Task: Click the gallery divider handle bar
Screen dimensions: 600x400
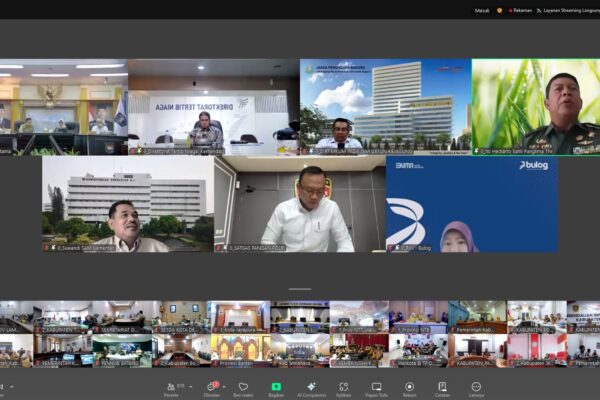Action: 300,289
